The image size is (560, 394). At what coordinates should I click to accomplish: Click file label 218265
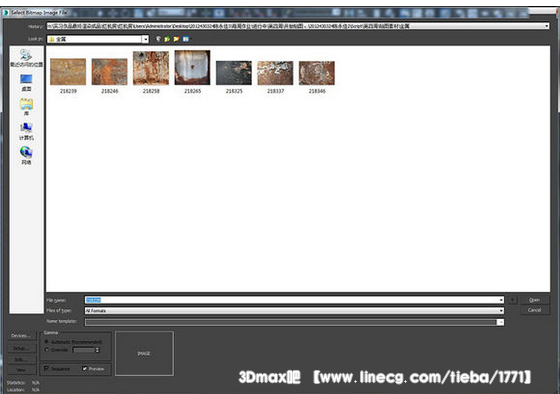[192, 91]
